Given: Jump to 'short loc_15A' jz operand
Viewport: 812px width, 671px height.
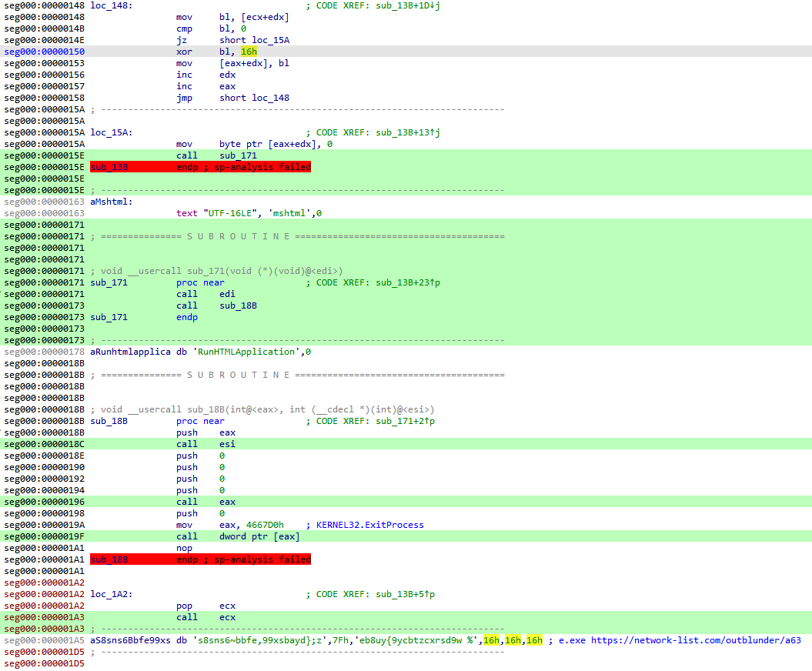Looking at the screenshot, I should click(254, 40).
